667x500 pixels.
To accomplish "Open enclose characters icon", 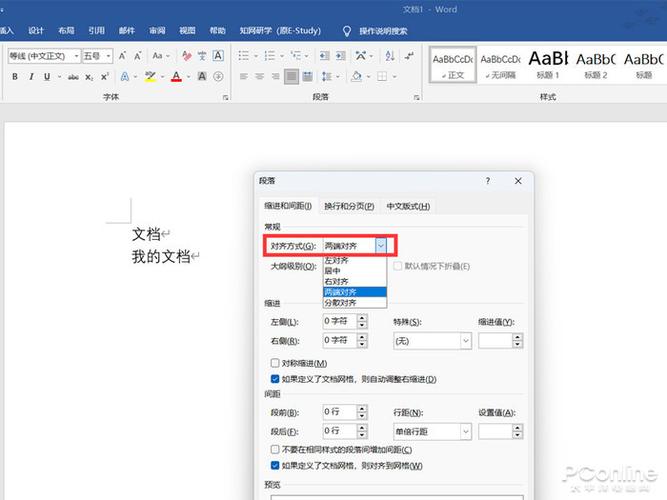I will (x=218, y=77).
